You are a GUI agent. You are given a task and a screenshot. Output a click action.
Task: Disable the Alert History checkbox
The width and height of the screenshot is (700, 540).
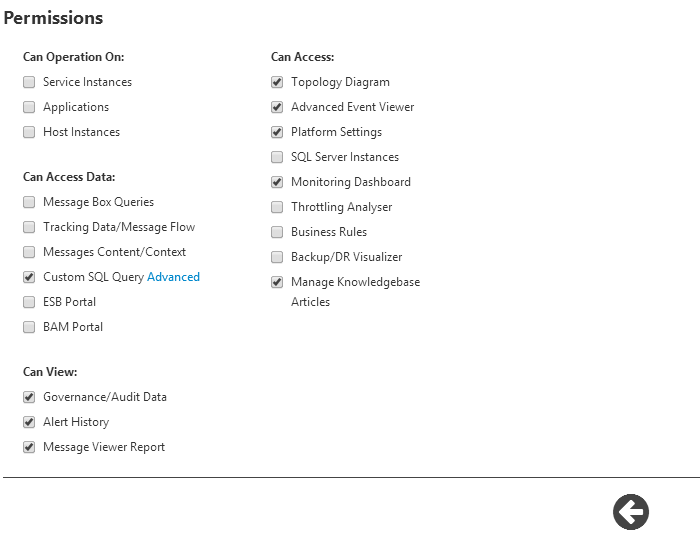pos(29,422)
